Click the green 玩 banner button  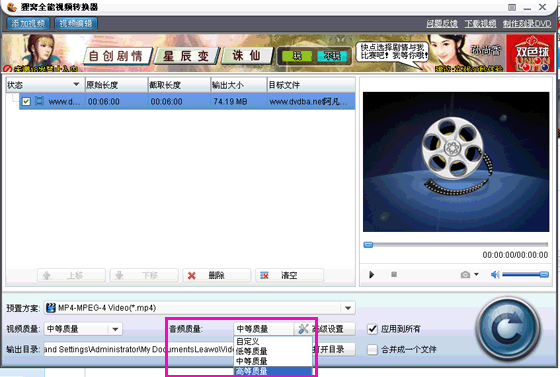click(x=297, y=56)
